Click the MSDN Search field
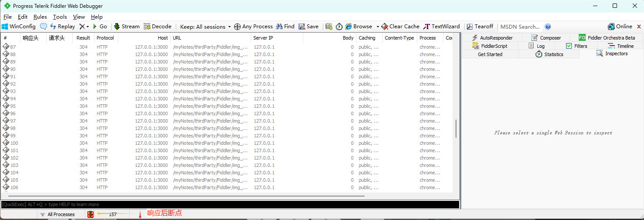Screen dimensions: 644x220 tap(520, 27)
